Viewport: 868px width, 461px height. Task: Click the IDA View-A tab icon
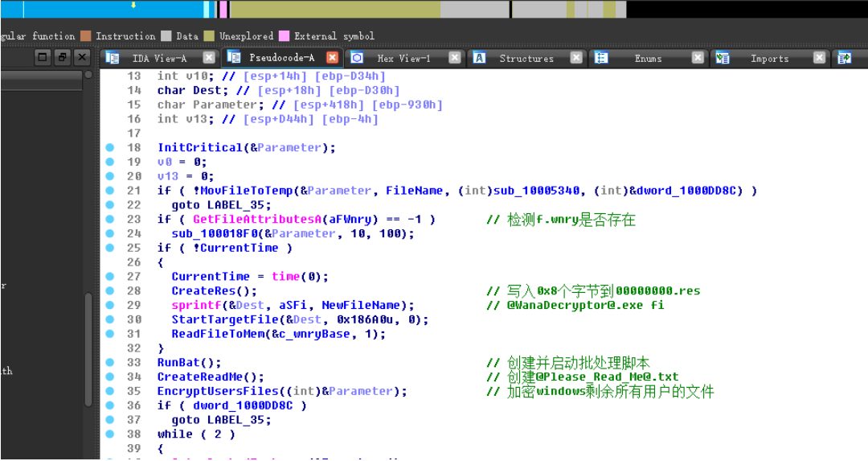pos(113,58)
